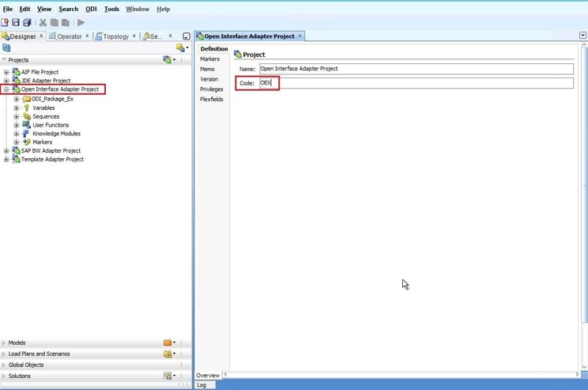Expand the Knowledge Modules node
The height and width of the screenshot is (390, 588).
click(16, 134)
